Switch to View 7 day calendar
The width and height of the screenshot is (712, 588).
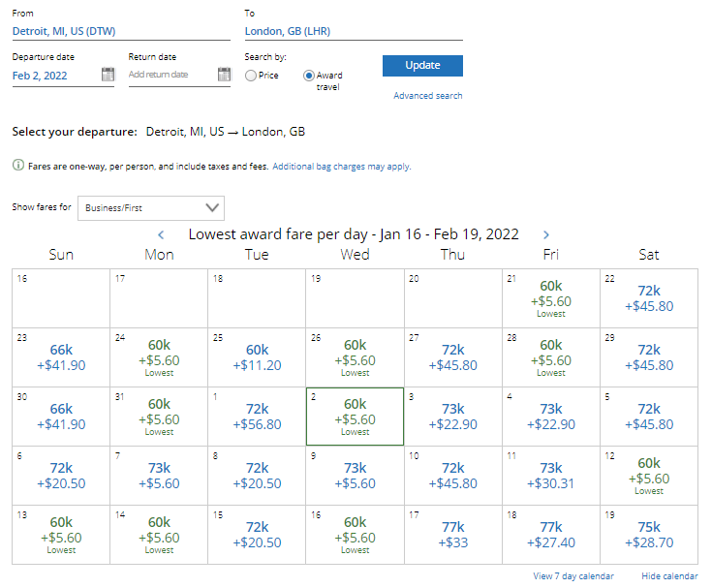point(573,576)
